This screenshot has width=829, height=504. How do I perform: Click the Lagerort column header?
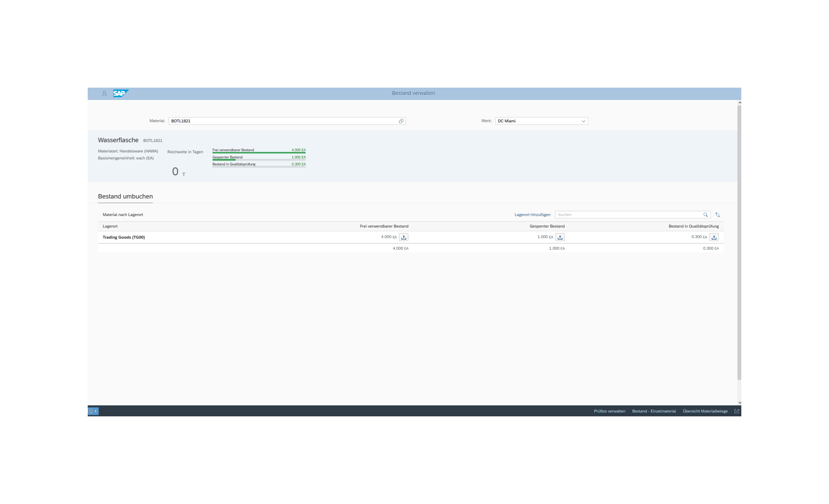(x=110, y=226)
